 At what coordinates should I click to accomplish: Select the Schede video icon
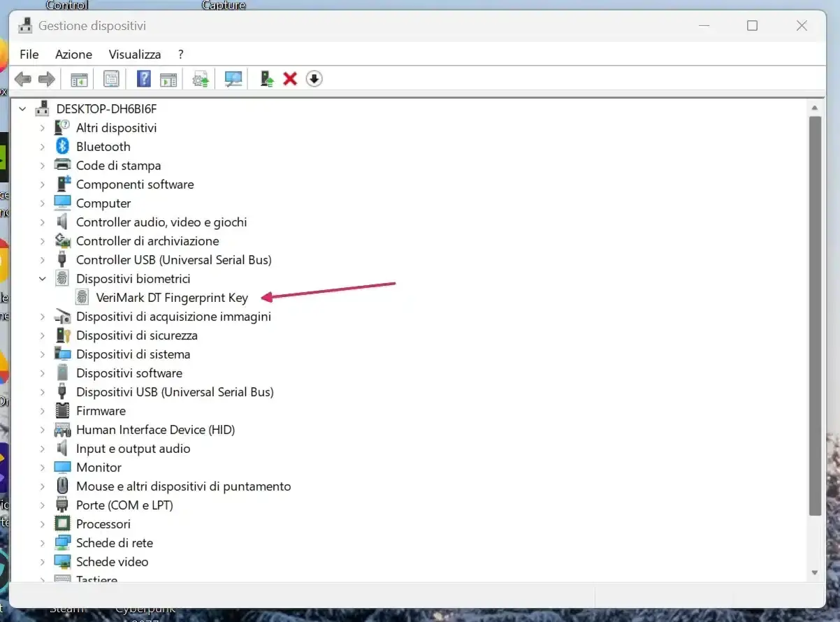pyautogui.click(x=63, y=561)
